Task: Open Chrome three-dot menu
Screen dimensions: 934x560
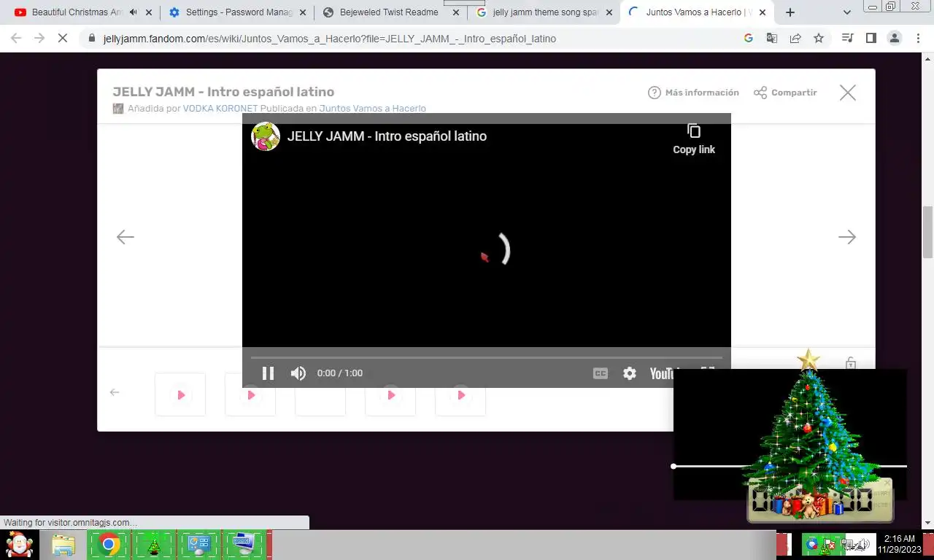Action: point(918,38)
